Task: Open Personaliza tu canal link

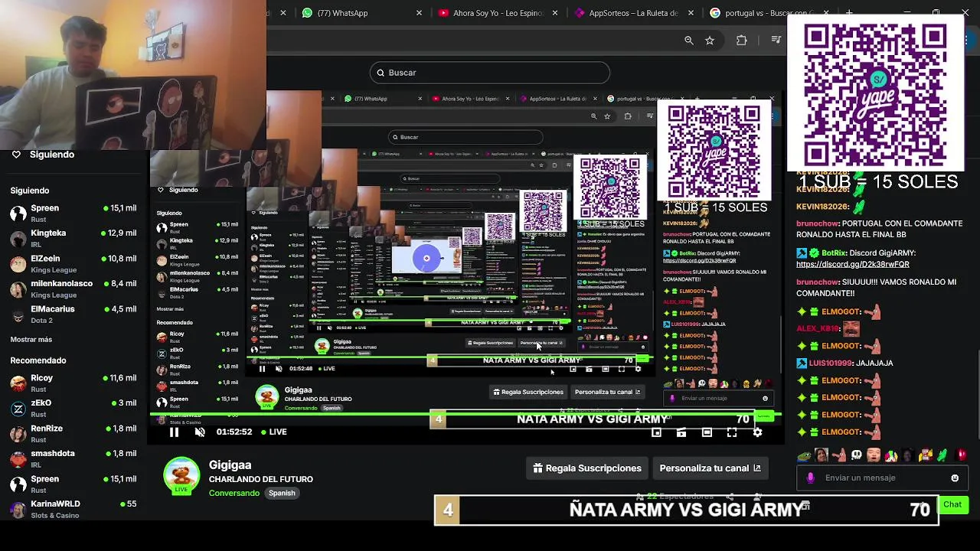Action: (710, 468)
